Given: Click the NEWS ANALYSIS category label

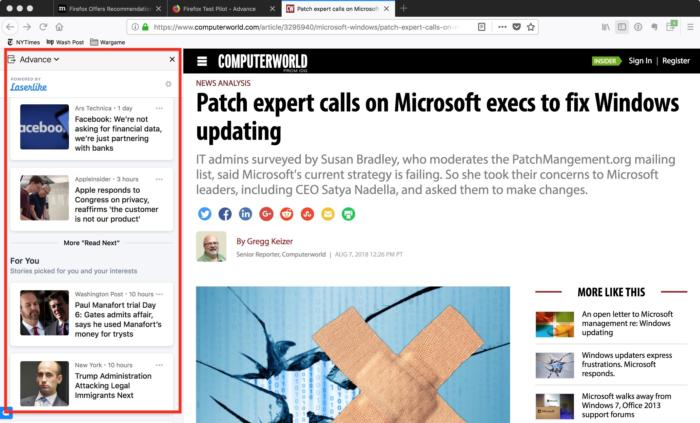Looking at the screenshot, I should [x=223, y=83].
